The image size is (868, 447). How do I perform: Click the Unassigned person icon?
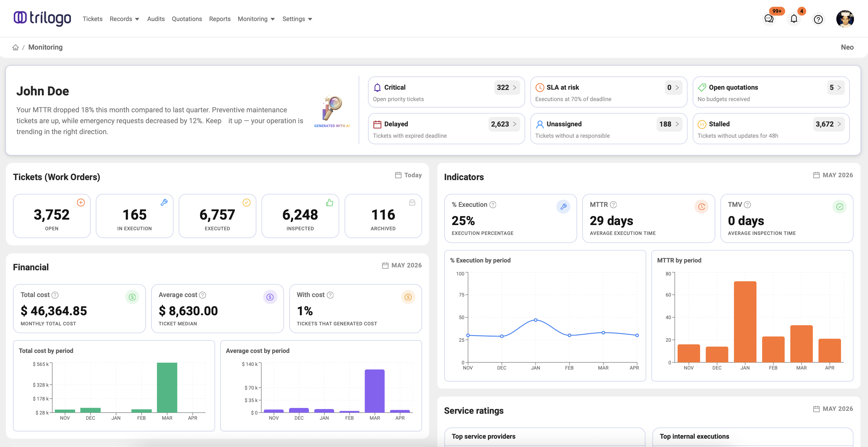pos(540,124)
